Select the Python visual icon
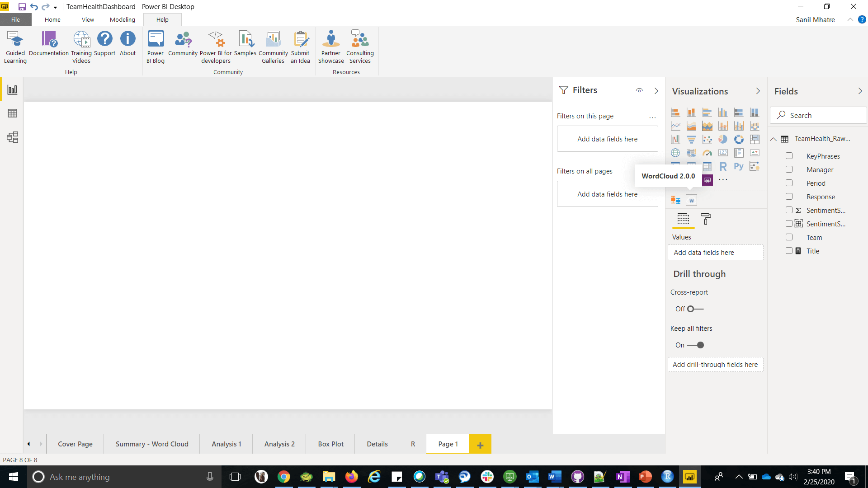This screenshot has height=488, width=868. (739, 167)
